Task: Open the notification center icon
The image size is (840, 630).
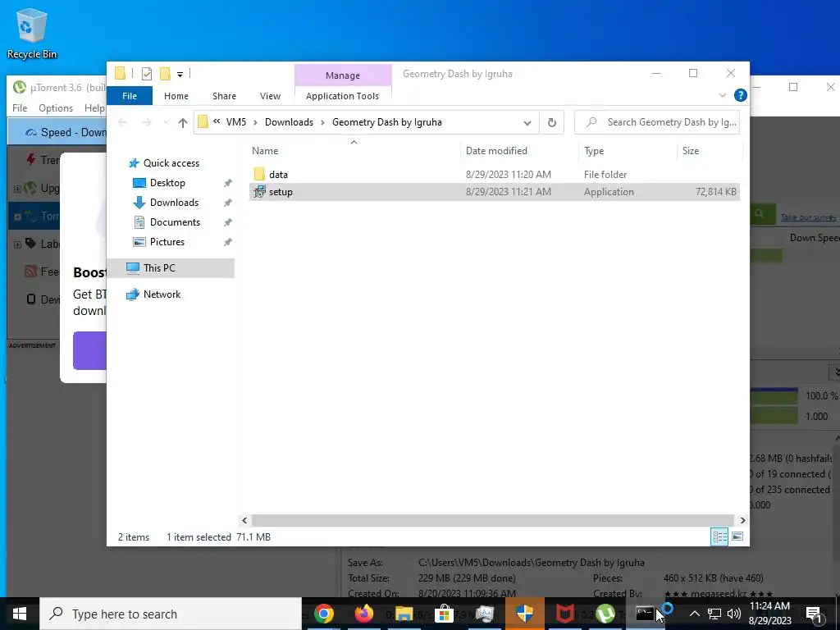Action: (x=813, y=614)
